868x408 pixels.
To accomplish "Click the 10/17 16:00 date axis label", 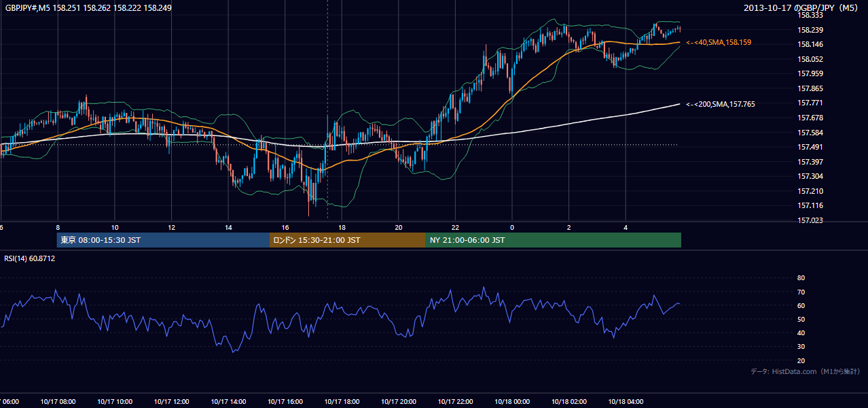I will click(285, 402).
